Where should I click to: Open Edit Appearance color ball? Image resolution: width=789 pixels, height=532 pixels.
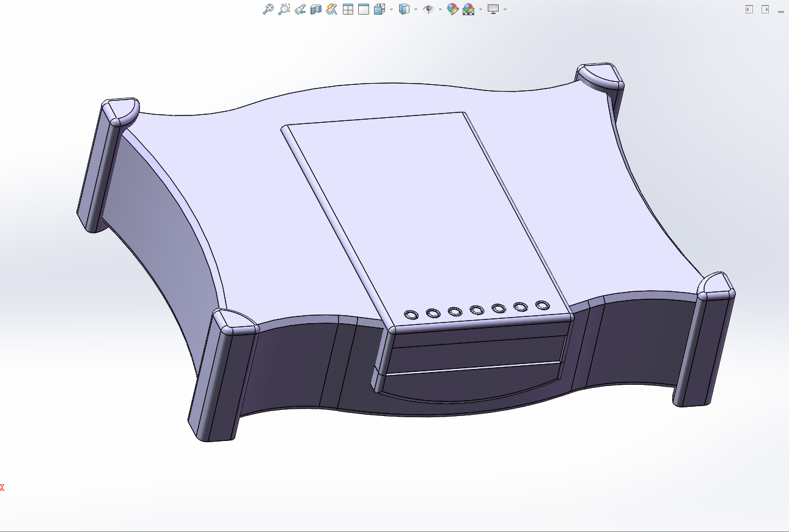pyautogui.click(x=452, y=9)
